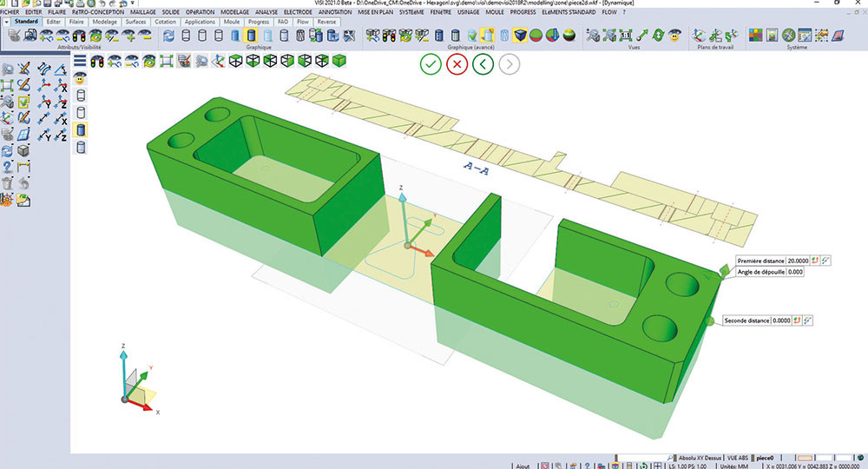Click the 1:1 zoom scale icon in Vues
The height and width of the screenshot is (469, 868).
click(x=626, y=36)
